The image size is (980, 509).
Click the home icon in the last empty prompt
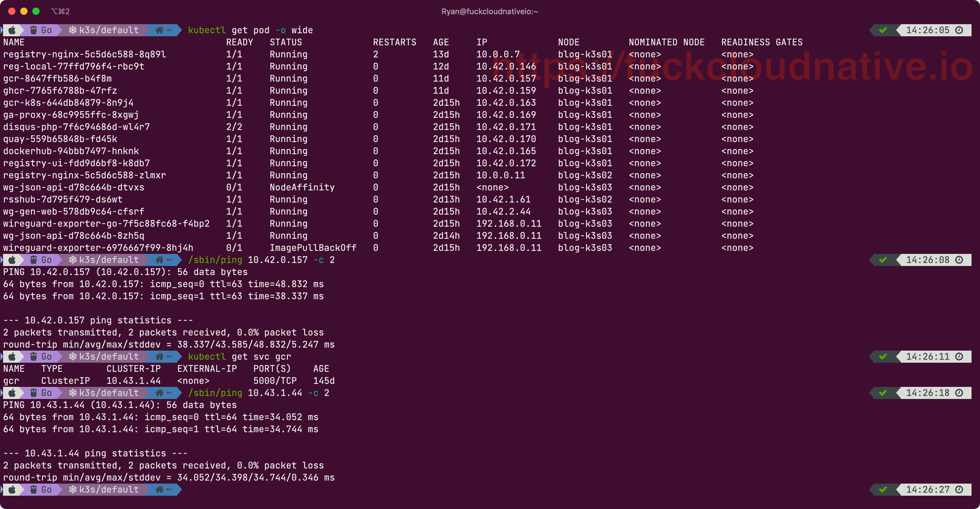coord(159,490)
